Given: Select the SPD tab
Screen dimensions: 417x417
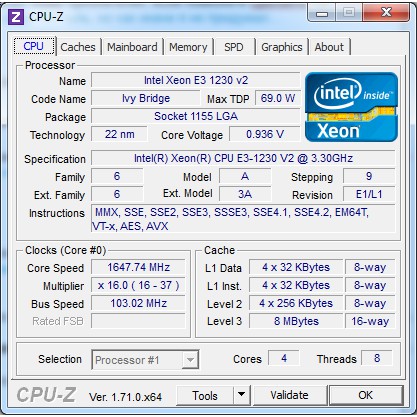Looking at the screenshot, I should (x=234, y=47).
